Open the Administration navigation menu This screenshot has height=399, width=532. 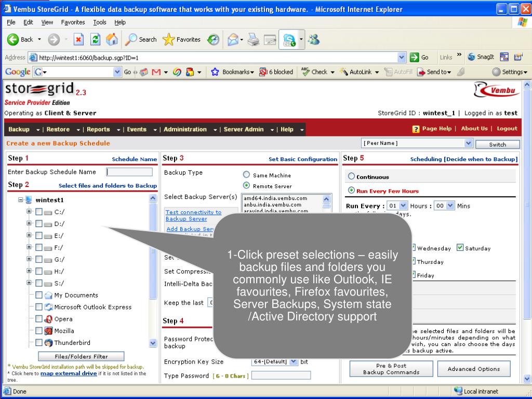click(x=190, y=129)
